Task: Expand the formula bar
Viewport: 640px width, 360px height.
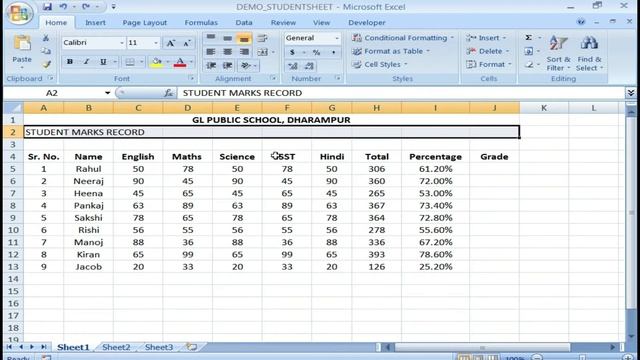Action: 631,93
